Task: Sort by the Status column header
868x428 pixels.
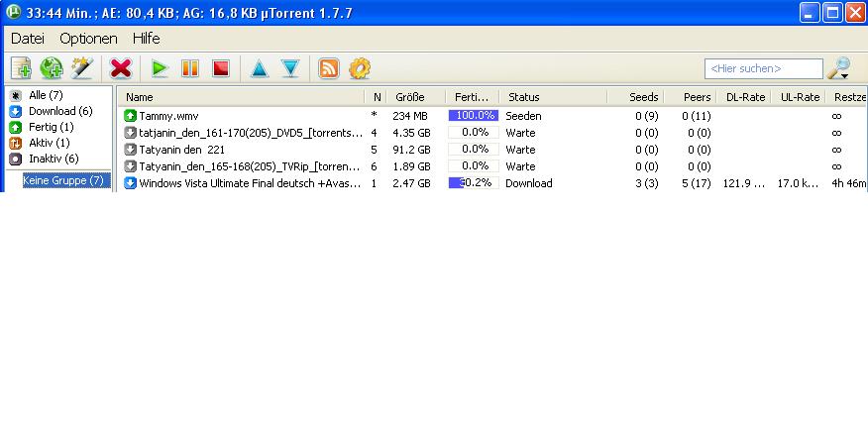Action: point(553,97)
